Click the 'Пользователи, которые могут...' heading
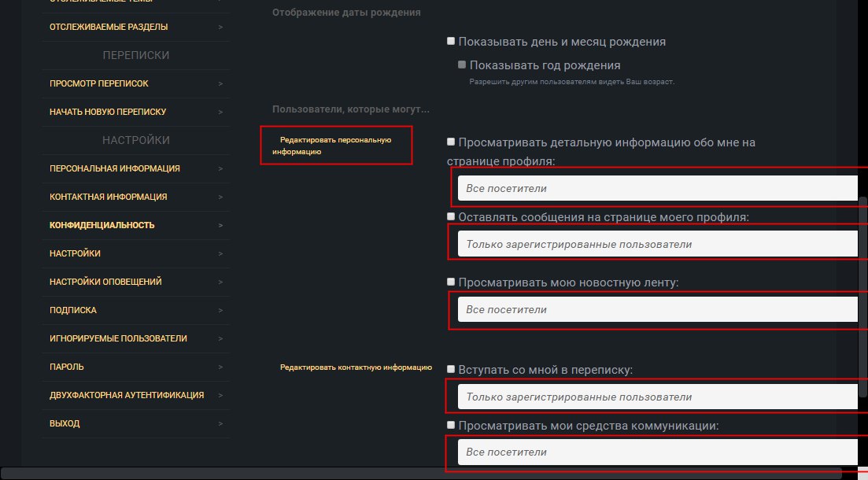 (350, 109)
